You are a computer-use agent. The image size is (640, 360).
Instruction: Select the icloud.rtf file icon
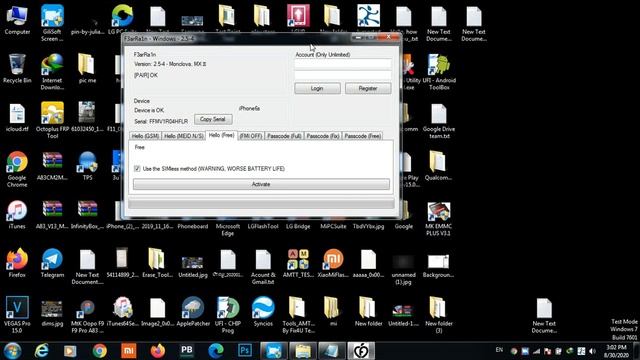point(17,118)
